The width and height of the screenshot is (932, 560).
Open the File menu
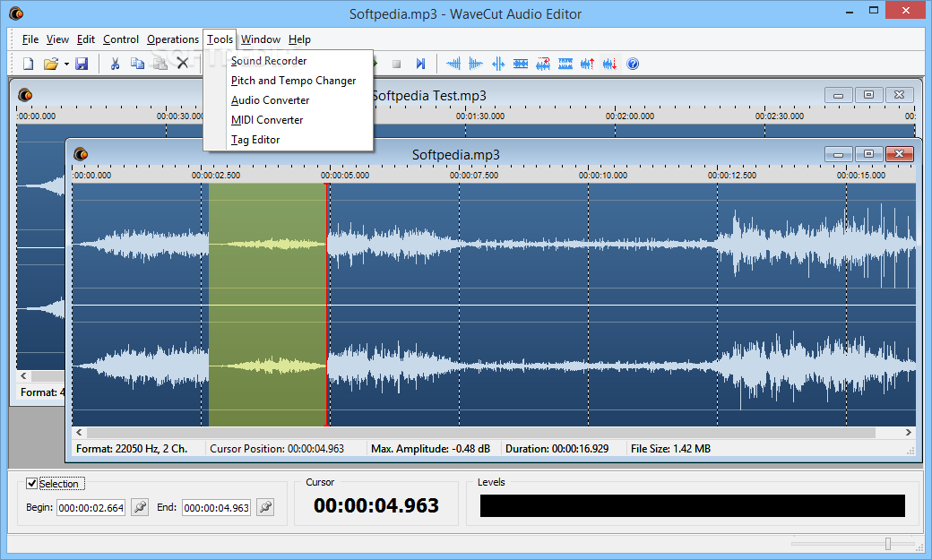[30, 39]
